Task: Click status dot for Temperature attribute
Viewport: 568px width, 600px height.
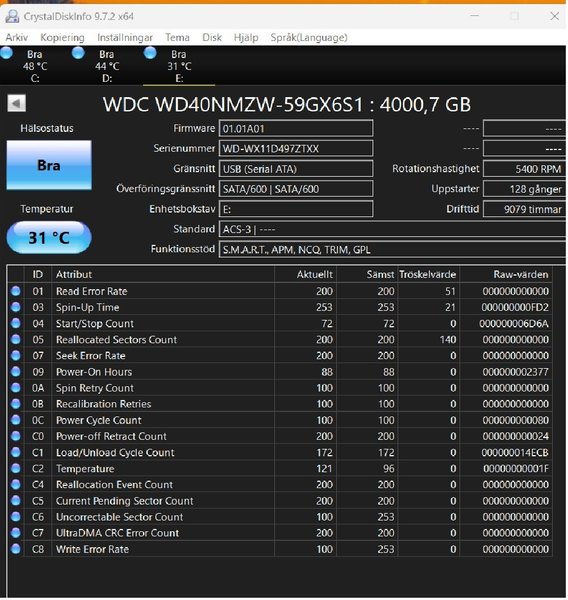Action: pos(16,469)
